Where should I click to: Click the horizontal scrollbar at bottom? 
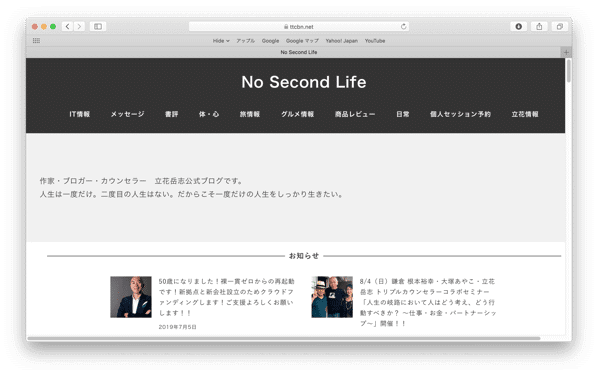[284, 338]
